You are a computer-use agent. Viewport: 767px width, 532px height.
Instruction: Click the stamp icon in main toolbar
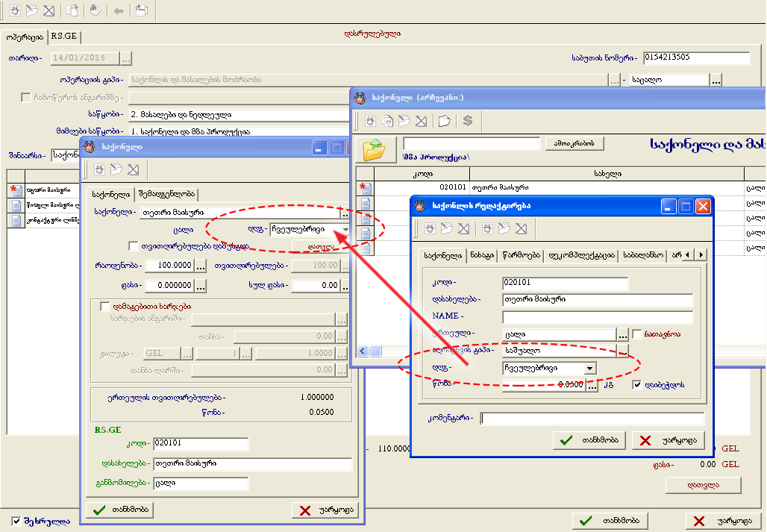(x=96, y=10)
